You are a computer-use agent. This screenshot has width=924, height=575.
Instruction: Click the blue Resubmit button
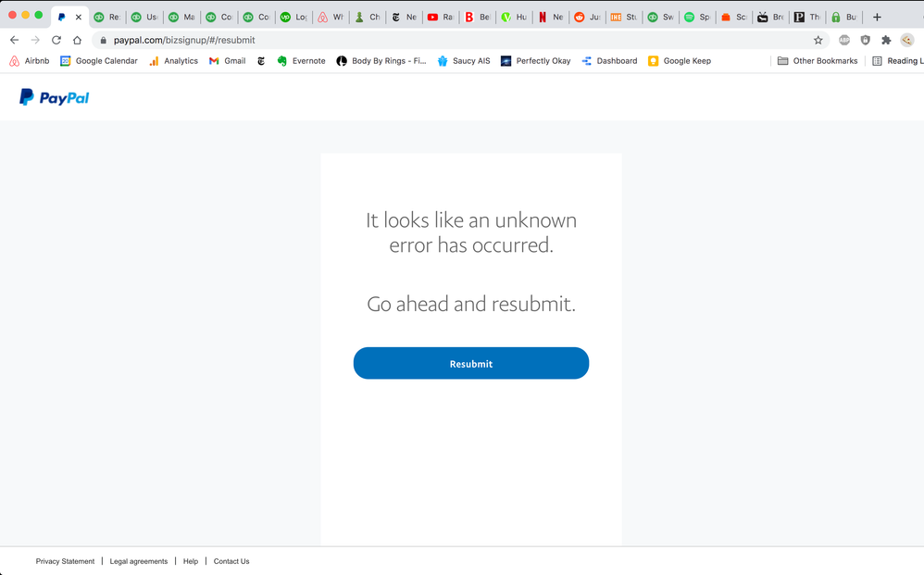pos(470,363)
